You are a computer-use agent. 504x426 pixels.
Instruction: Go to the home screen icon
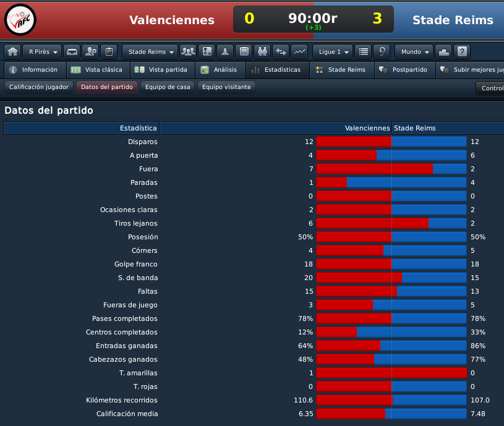coord(12,52)
